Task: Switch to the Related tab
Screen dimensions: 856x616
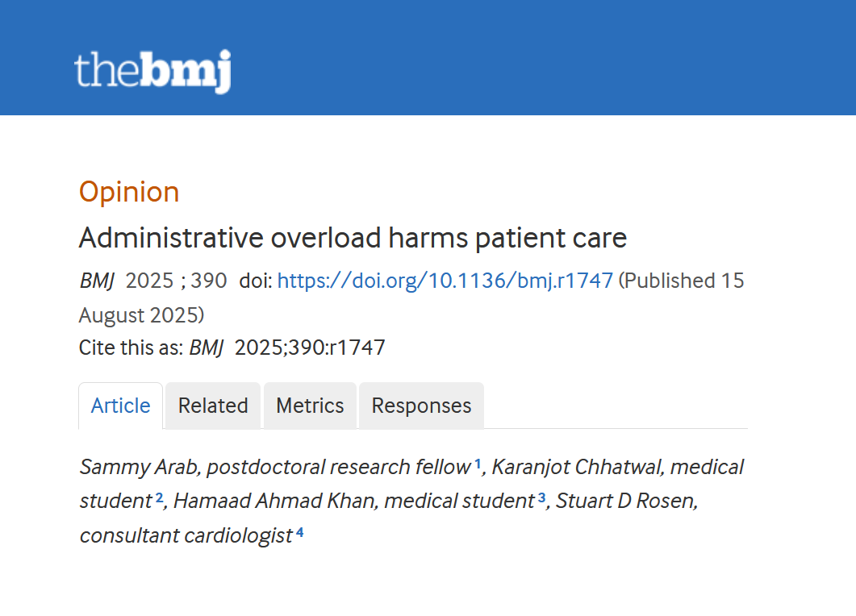Action: tap(212, 406)
